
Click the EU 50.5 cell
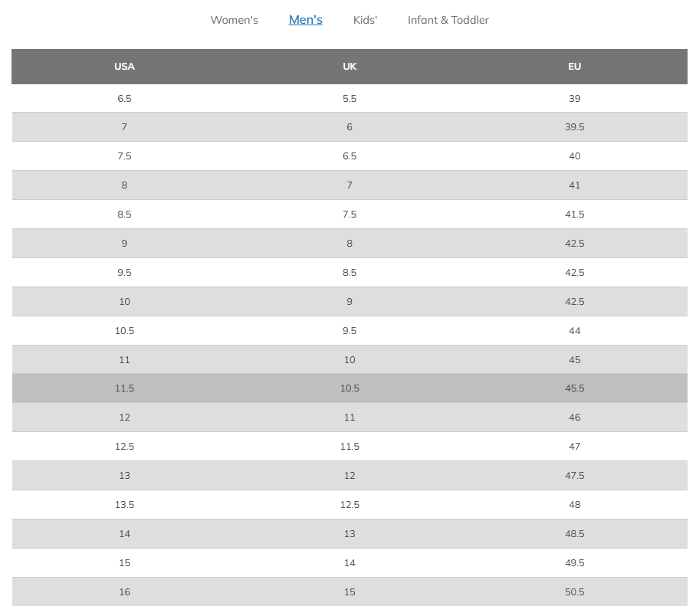[x=575, y=592]
